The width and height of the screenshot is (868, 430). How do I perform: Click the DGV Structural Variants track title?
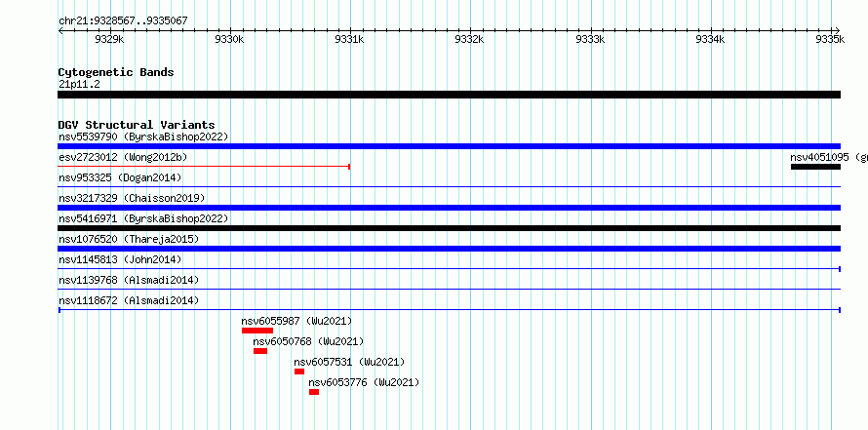(x=137, y=125)
